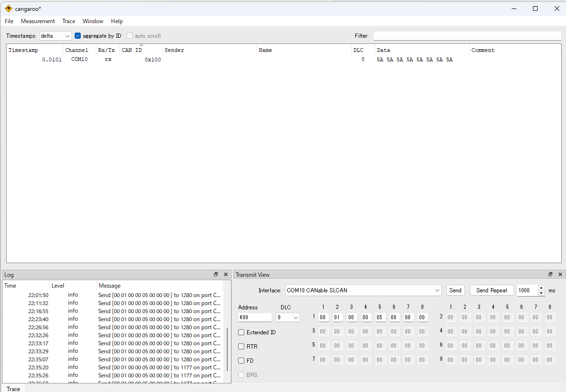Open the DLC dropdown in Transmit View
The image size is (566, 392).
pos(288,317)
